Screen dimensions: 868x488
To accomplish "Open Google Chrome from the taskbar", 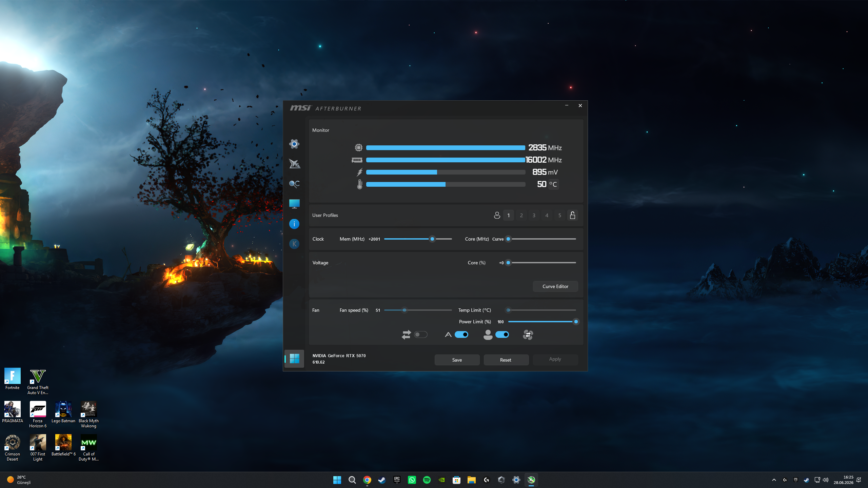I will pos(367,480).
